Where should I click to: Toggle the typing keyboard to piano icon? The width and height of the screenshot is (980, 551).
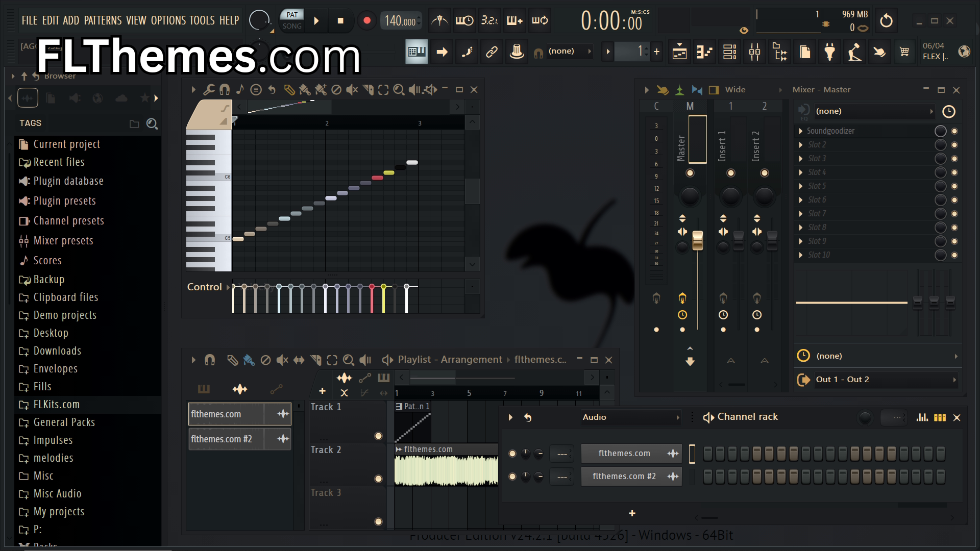coord(416,52)
